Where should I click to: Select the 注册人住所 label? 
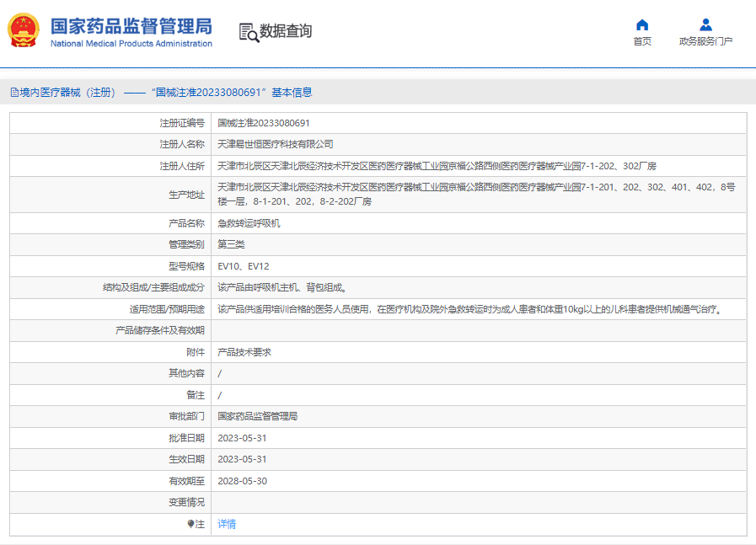coord(182,166)
